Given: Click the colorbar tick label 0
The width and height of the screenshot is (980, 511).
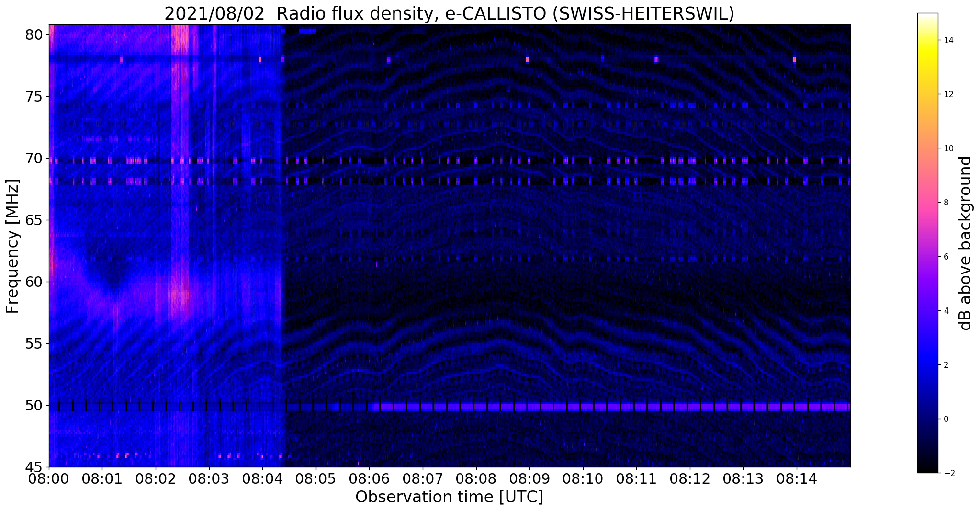Looking at the screenshot, I should point(946,419).
